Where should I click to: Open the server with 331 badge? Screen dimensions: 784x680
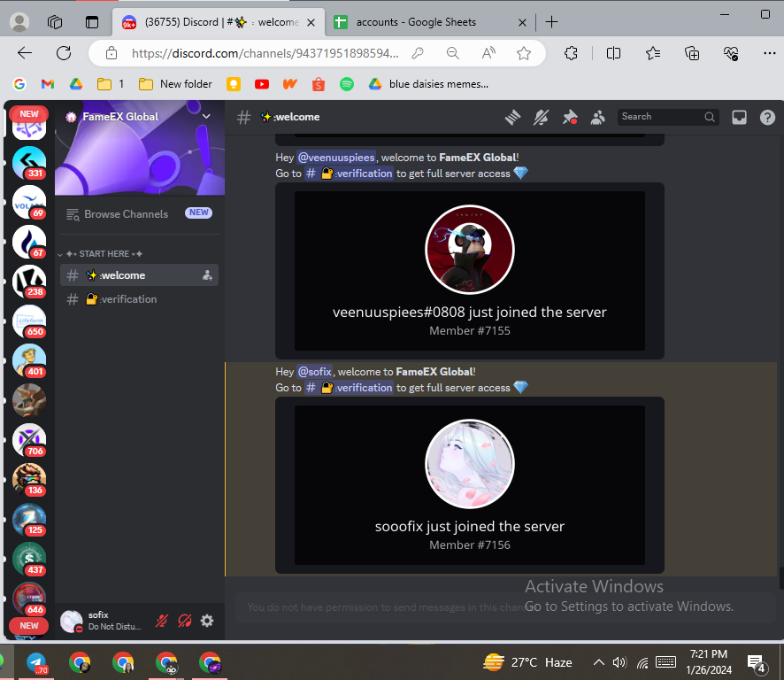click(x=29, y=162)
